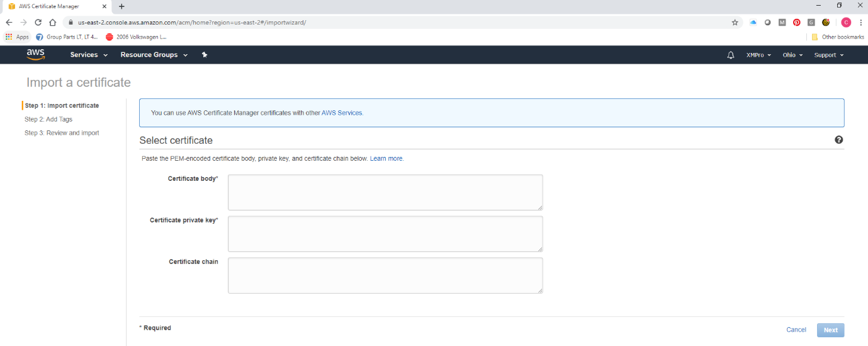Click the help question mark icon
Image resolution: width=868 pixels, height=346 pixels.
(x=839, y=140)
